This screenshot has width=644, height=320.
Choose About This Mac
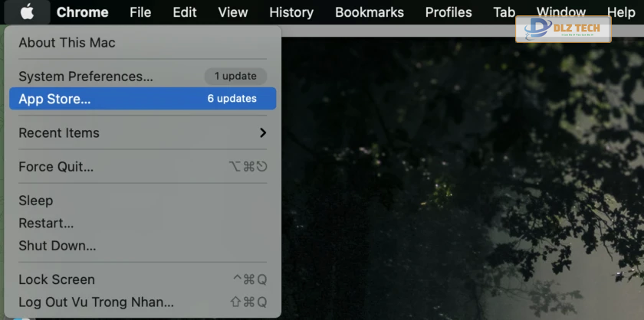(143, 43)
